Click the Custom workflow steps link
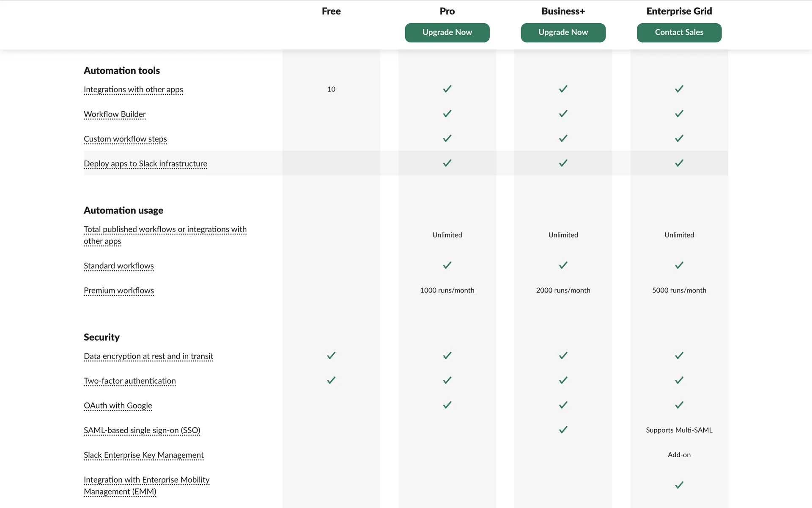The width and height of the screenshot is (812, 508). [125, 139]
